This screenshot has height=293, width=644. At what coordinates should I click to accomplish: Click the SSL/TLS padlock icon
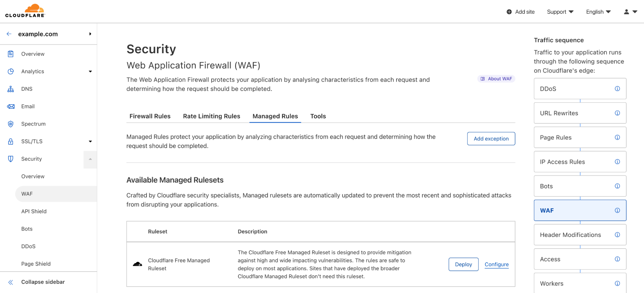pos(11,141)
